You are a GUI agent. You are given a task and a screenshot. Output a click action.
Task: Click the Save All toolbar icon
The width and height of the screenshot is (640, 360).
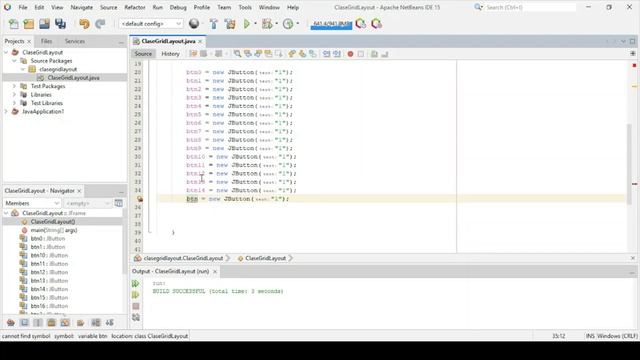click(60, 24)
